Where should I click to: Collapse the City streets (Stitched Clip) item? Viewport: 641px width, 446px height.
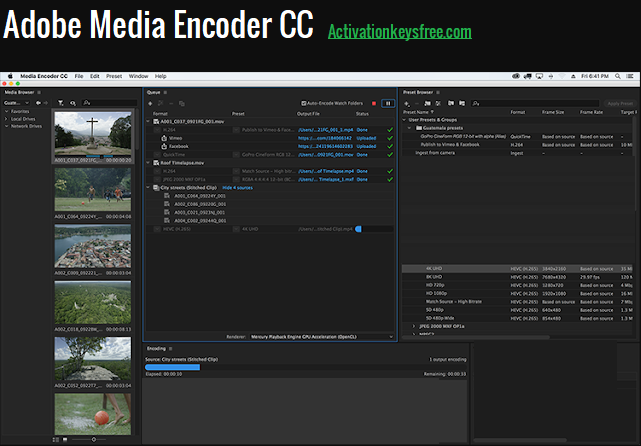[x=148, y=188]
